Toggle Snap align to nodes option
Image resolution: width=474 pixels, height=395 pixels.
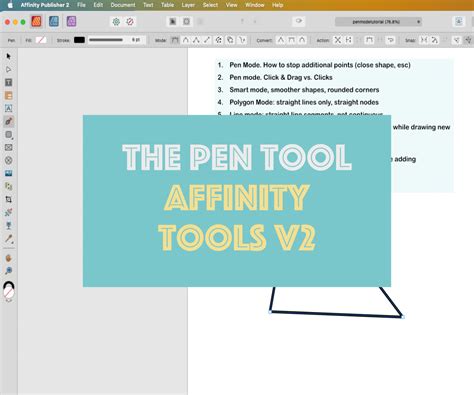tap(424, 40)
